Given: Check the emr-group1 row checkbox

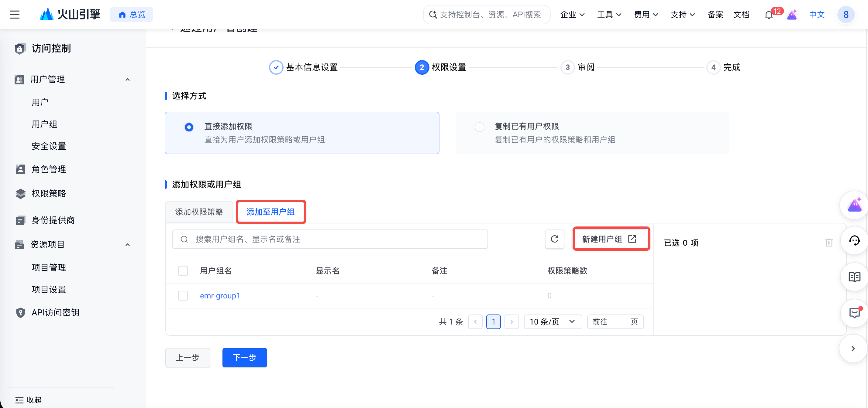Looking at the screenshot, I should tap(183, 296).
